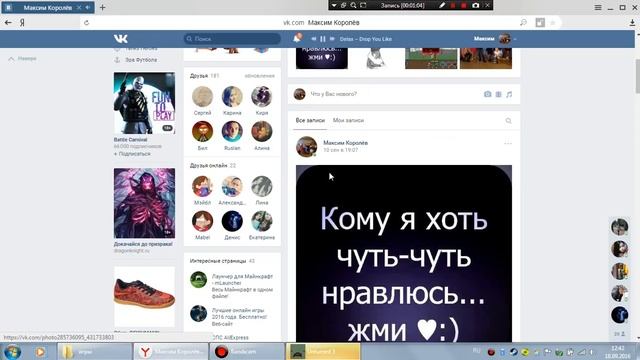Screen dimensions: 640x360
Task: Click Наверх to go to the top of the page
Action: (22, 59)
